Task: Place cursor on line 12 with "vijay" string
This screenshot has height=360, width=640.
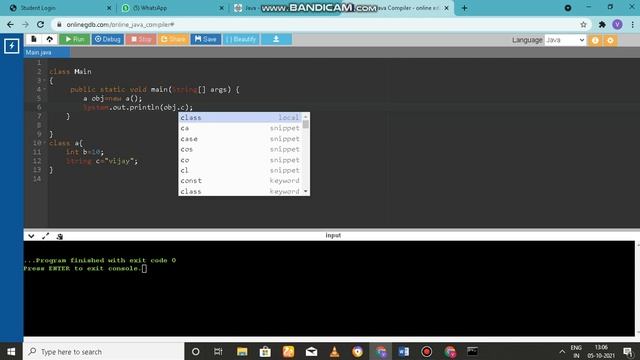Action: tap(102, 161)
